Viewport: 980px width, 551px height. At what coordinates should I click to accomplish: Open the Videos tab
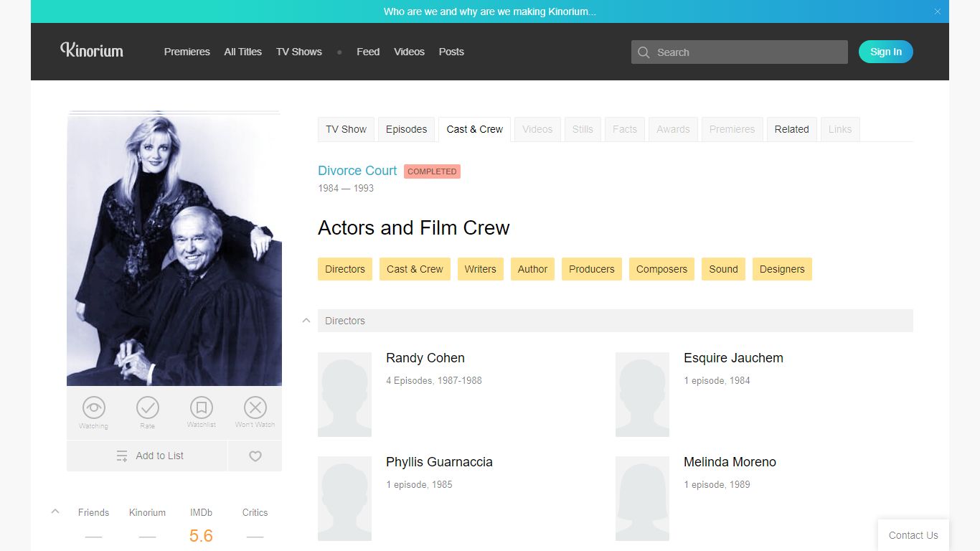coord(537,129)
